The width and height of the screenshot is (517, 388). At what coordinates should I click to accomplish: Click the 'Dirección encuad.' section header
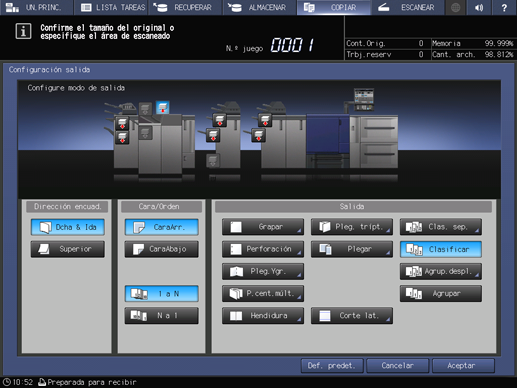point(68,207)
